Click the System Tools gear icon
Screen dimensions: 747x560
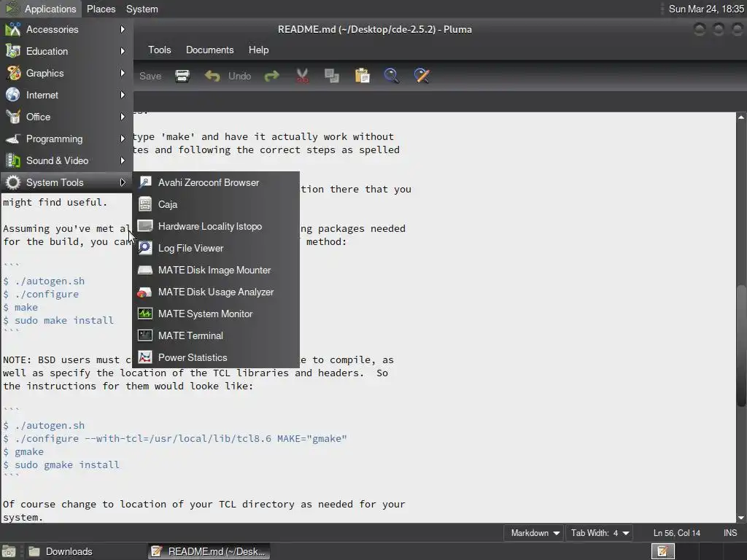click(x=13, y=183)
